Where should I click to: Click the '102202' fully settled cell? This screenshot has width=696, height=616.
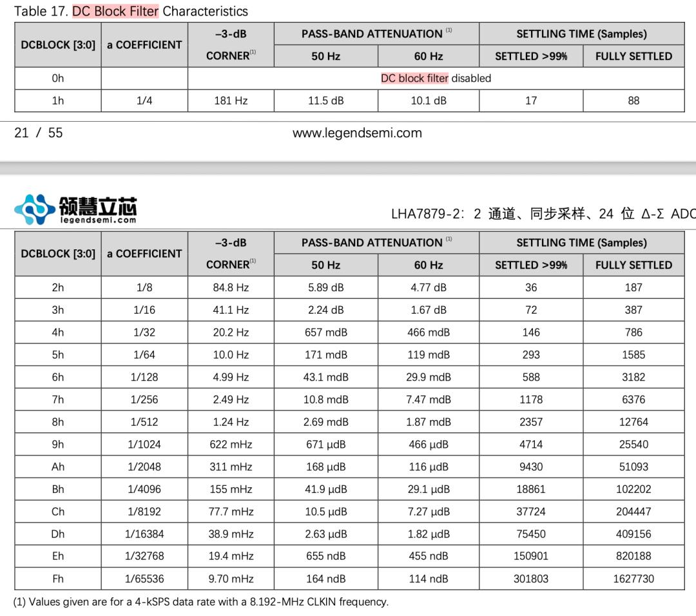point(633,489)
